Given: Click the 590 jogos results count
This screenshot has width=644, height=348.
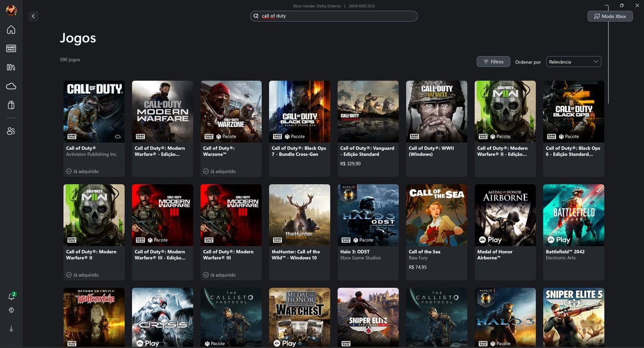Looking at the screenshot, I should pos(70,60).
